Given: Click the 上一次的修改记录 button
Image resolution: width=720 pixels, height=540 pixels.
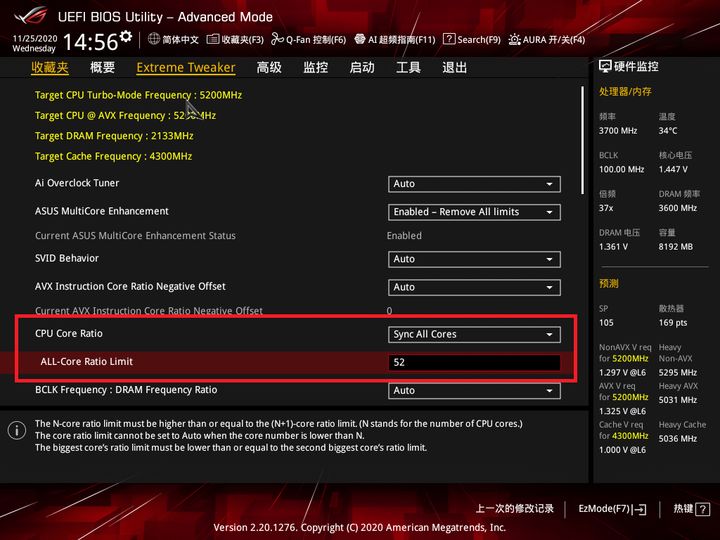Looking at the screenshot, I should (x=514, y=509).
